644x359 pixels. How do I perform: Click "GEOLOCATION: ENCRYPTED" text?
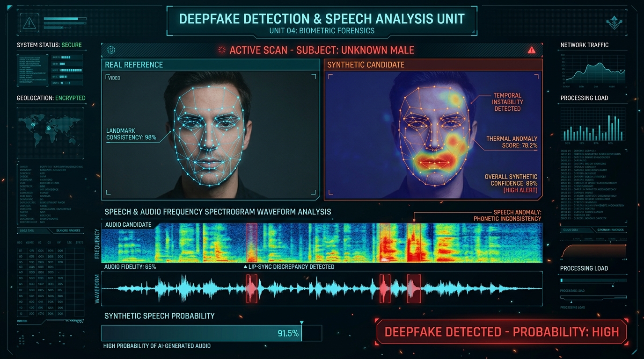[x=51, y=98]
